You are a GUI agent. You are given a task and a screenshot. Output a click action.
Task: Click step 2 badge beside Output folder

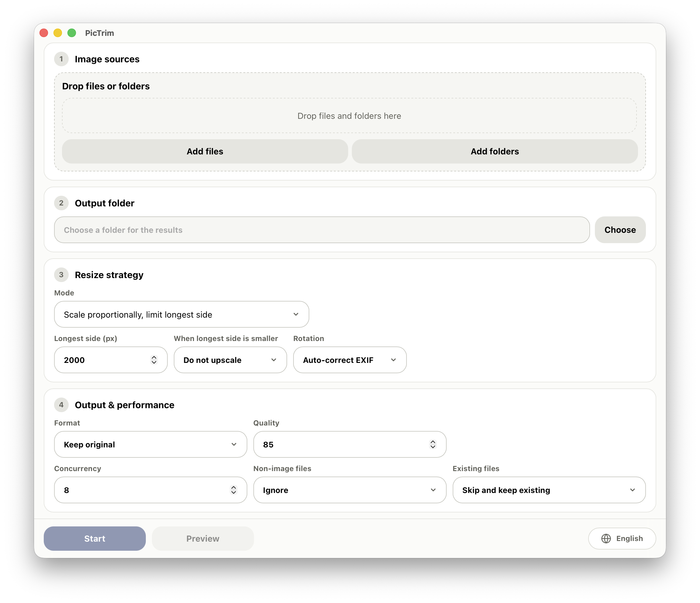(61, 203)
